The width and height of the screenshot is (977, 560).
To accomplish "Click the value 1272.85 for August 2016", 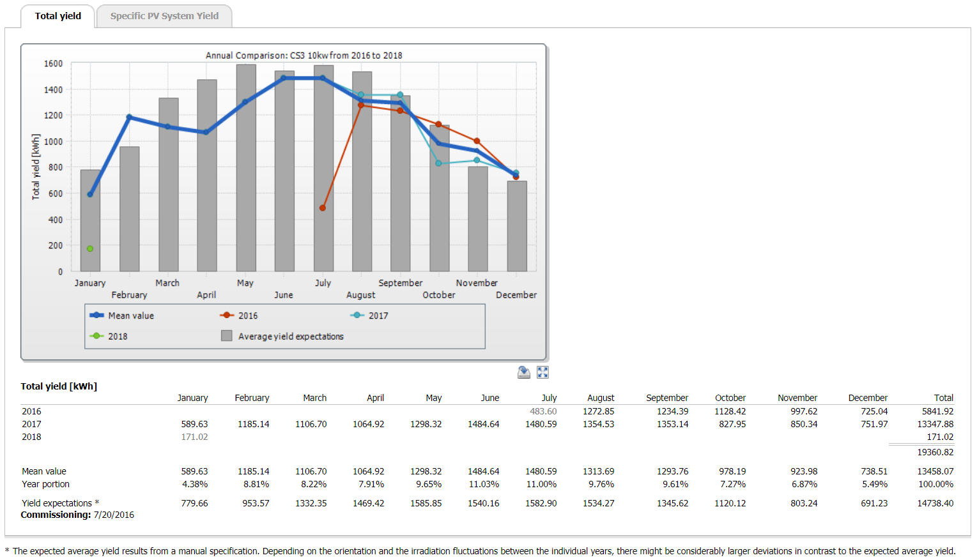I will (x=598, y=411).
